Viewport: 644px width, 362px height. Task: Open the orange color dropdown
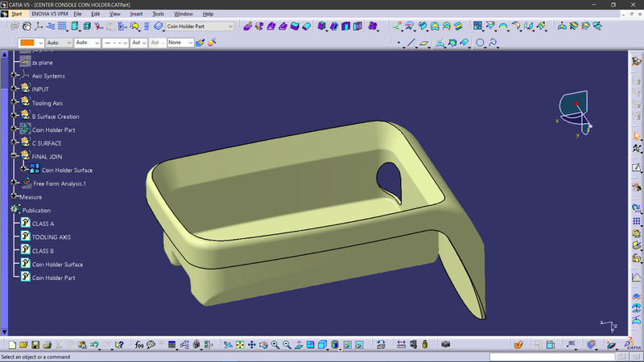pos(40,43)
